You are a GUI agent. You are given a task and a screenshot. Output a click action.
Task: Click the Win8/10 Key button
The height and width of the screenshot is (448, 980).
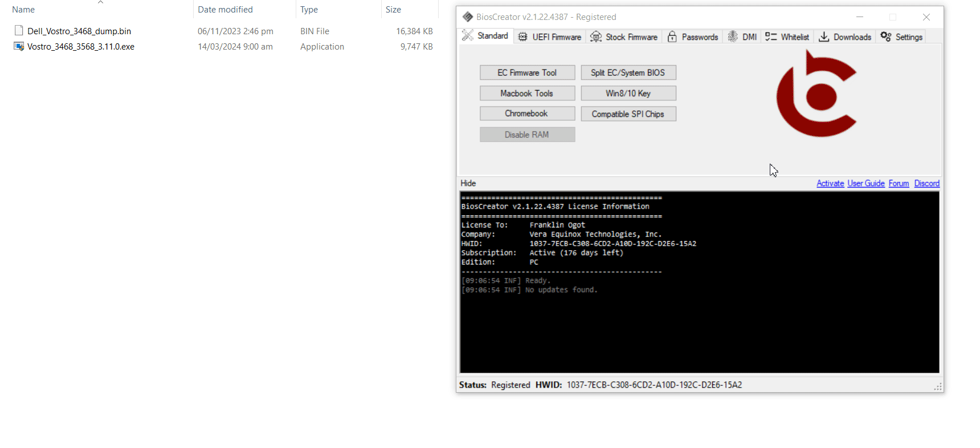(628, 93)
